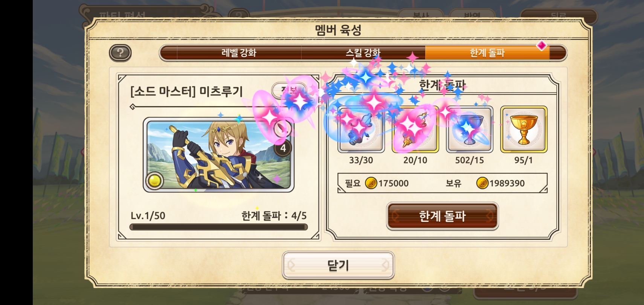Click the gold coin badge on character card
This screenshot has height=305, width=644.
pyautogui.click(x=154, y=181)
